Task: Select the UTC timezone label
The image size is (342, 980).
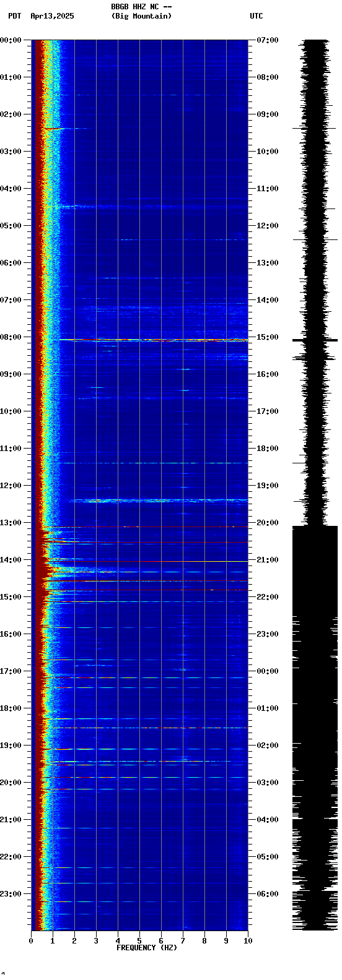Action: pos(256,16)
